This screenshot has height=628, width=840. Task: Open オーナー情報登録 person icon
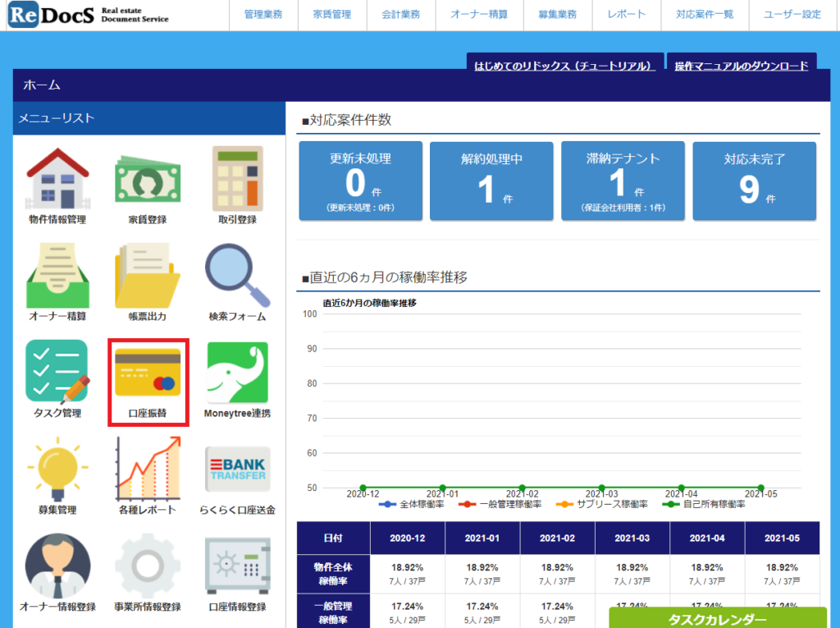coord(58,566)
